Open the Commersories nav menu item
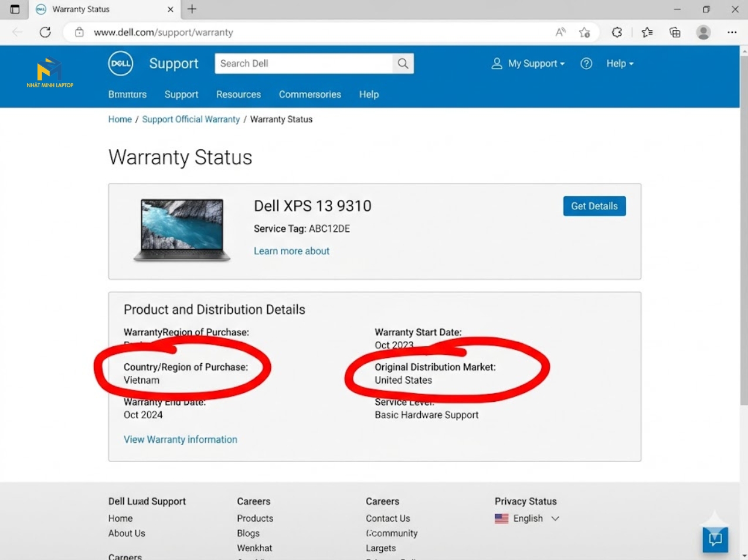 tap(310, 94)
